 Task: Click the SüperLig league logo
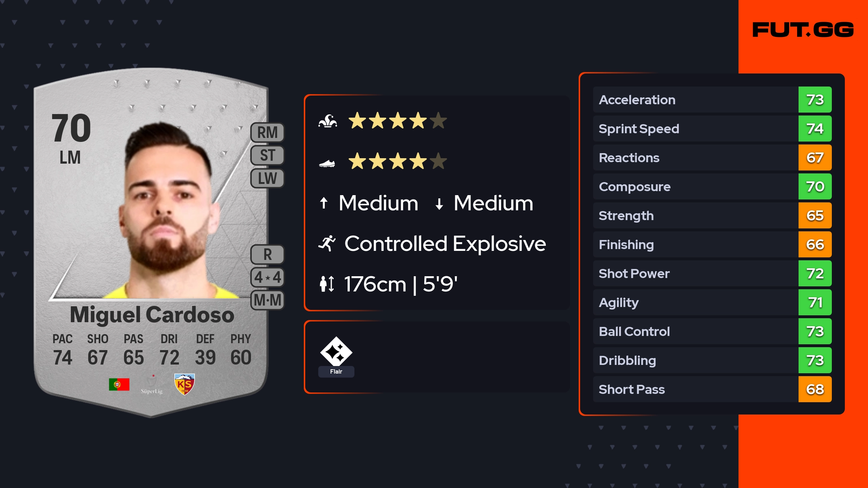click(x=152, y=385)
